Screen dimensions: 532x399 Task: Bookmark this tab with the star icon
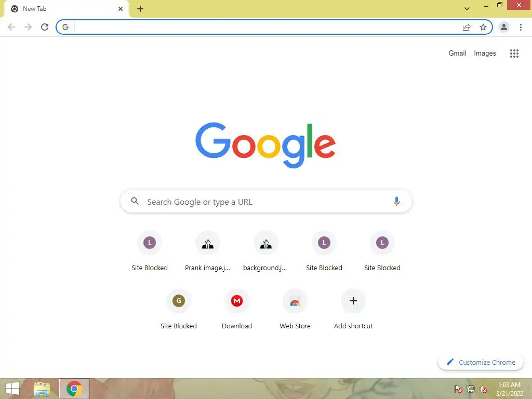[483, 27]
